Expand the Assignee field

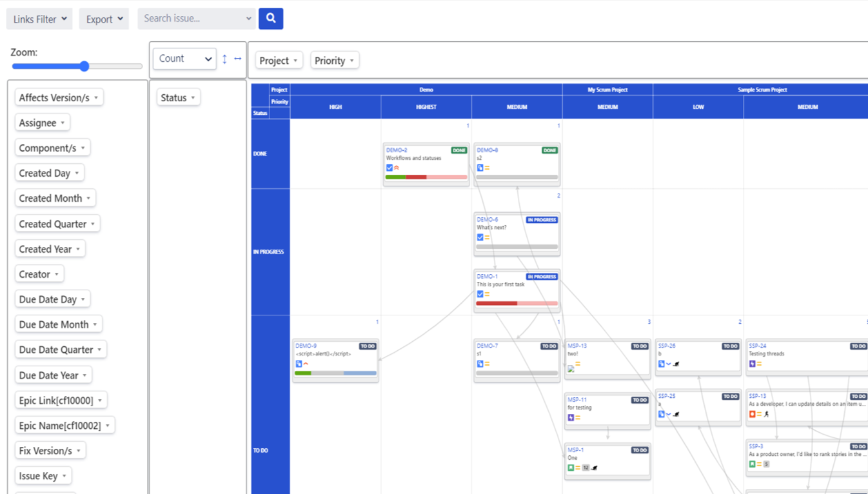tap(43, 123)
